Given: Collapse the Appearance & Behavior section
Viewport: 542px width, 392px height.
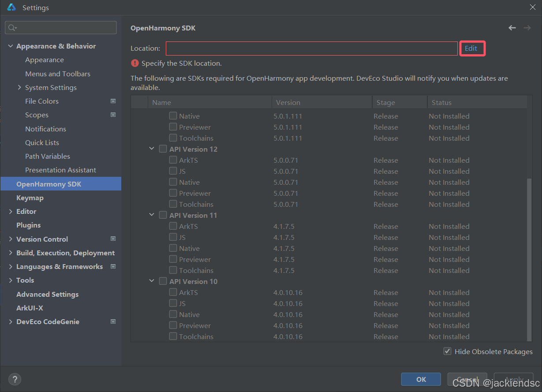Looking at the screenshot, I should click(x=11, y=46).
